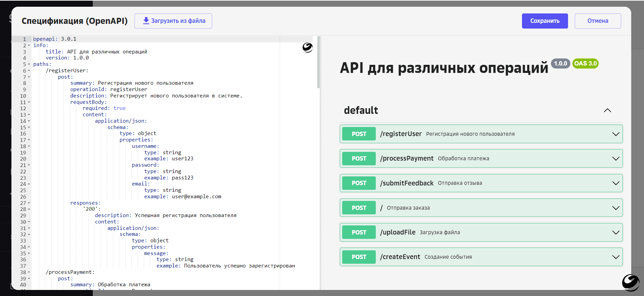Click the Пользователь успешно зарегистрирован example line

click(226, 266)
